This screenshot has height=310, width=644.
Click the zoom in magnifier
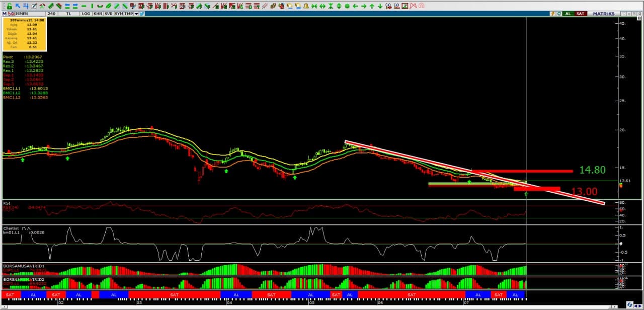click(388, 6)
